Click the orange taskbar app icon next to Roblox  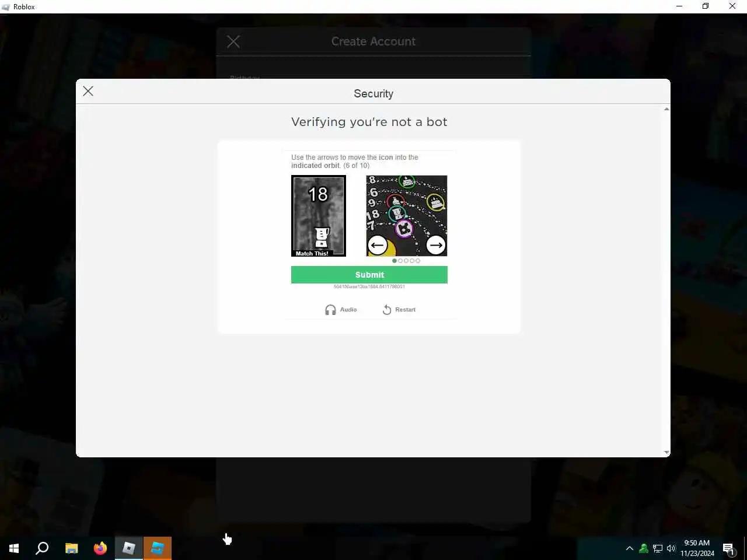pyautogui.click(x=158, y=548)
